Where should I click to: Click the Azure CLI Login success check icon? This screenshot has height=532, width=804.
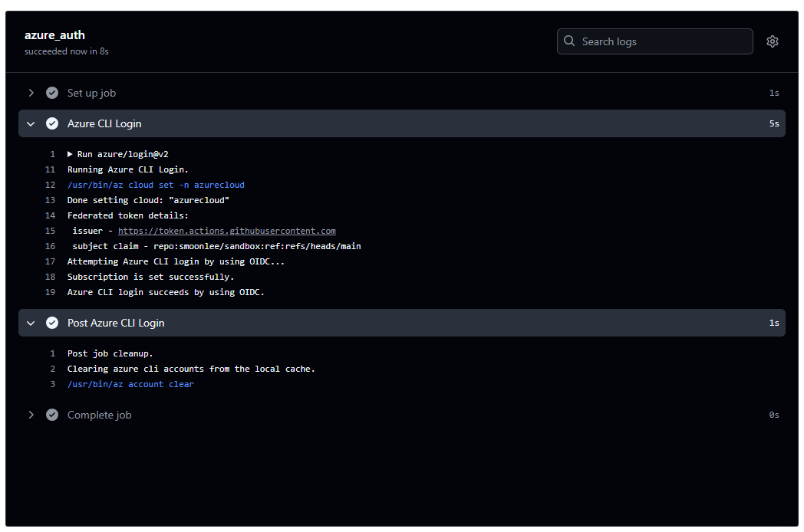pyautogui.click(x=52, y=123)
